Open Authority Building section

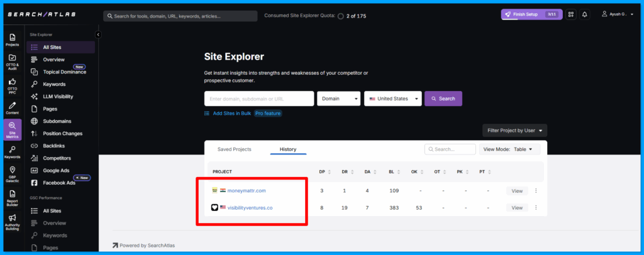13,222
